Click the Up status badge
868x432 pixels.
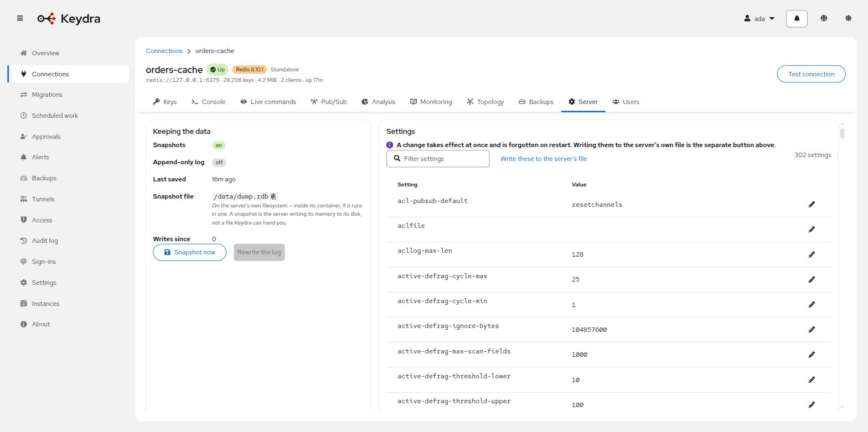217,70
